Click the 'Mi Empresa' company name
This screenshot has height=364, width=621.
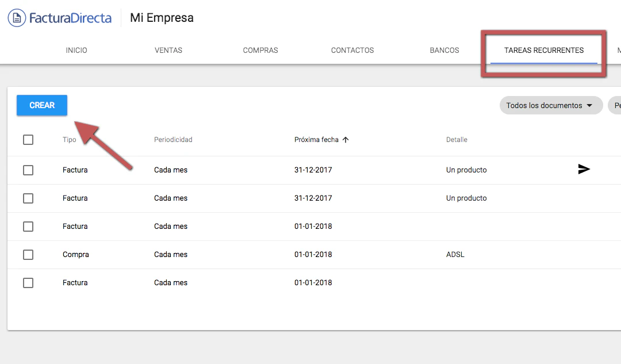pyautogui.click(x=162, y=18)
